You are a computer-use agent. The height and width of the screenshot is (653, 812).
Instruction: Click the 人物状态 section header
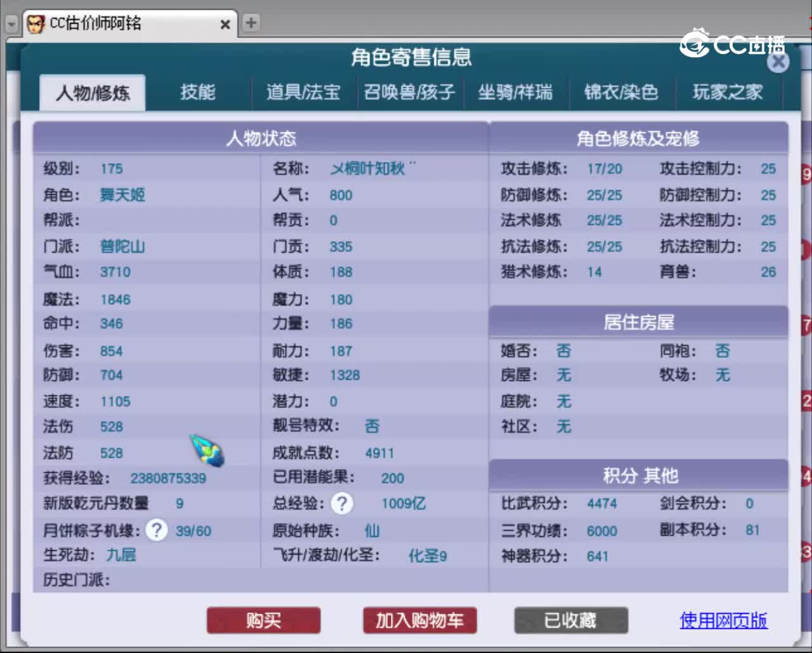coord(261,138)
